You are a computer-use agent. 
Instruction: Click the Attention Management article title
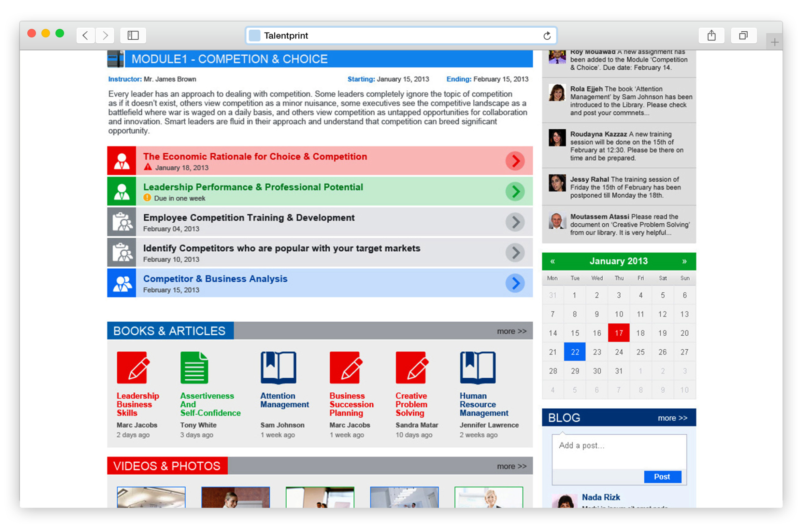click(285, 400)
